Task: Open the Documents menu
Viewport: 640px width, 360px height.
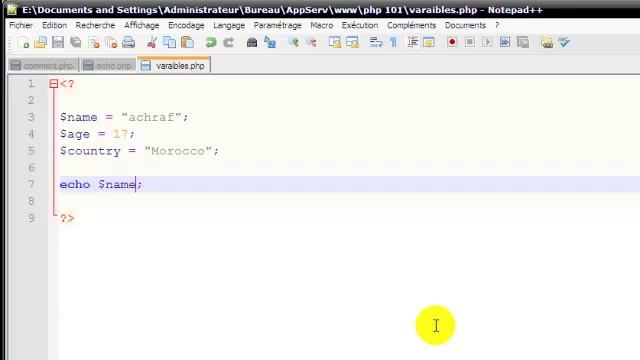Action: 465,25
